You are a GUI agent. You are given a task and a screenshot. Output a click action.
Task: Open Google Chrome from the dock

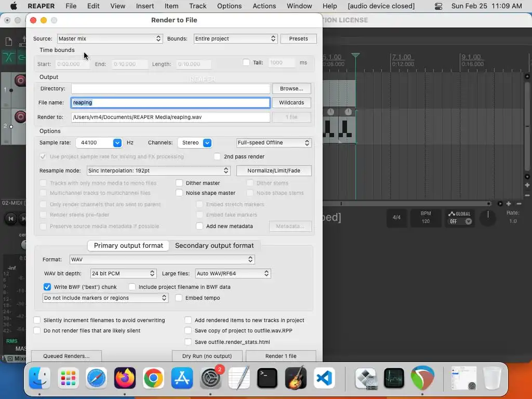tap(153, 378)
